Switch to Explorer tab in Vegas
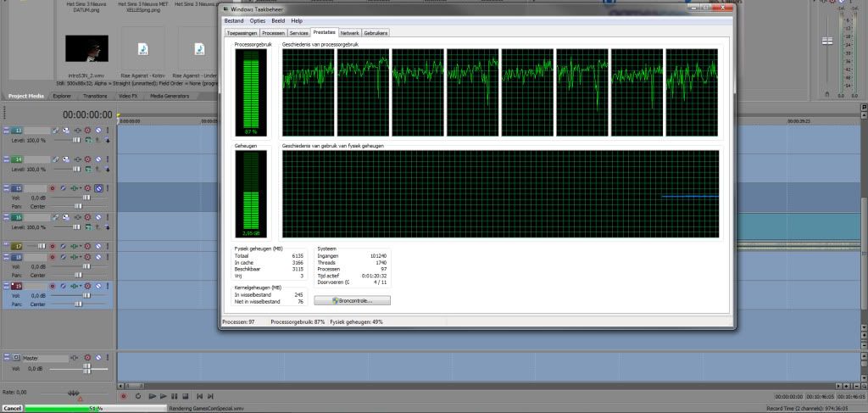The image size is (868, 413). tap(62, 96)
